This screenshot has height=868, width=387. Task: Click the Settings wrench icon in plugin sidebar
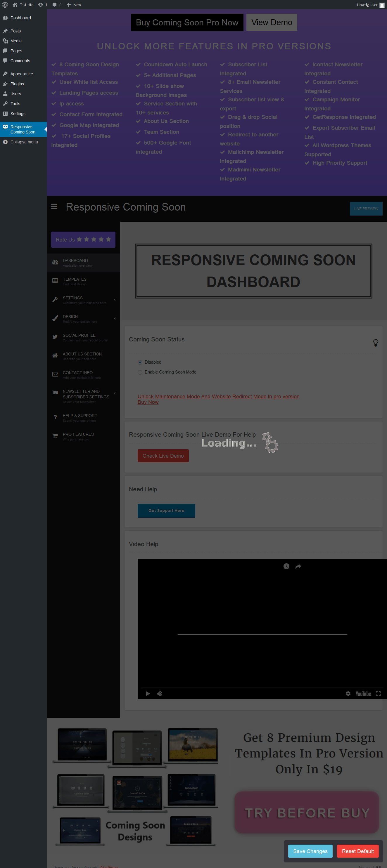[x=55, y=300]
